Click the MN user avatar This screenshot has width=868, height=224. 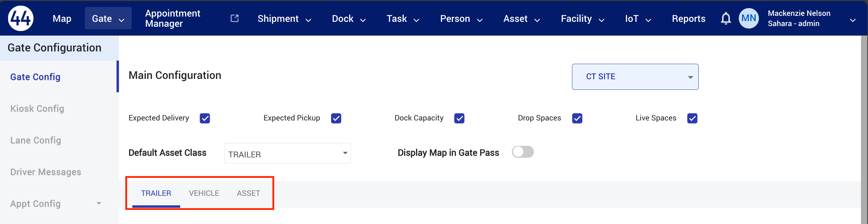click(x=749, y=18)
